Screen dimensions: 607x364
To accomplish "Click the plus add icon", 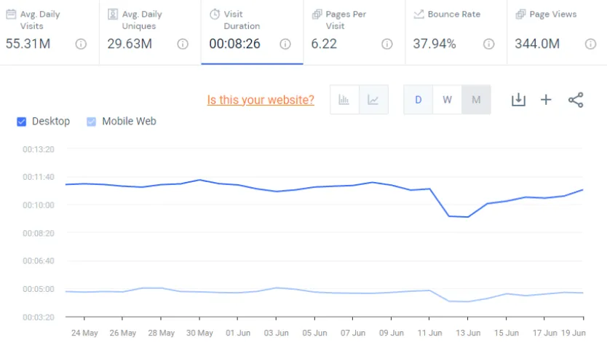I will click(x=546, y=100).
